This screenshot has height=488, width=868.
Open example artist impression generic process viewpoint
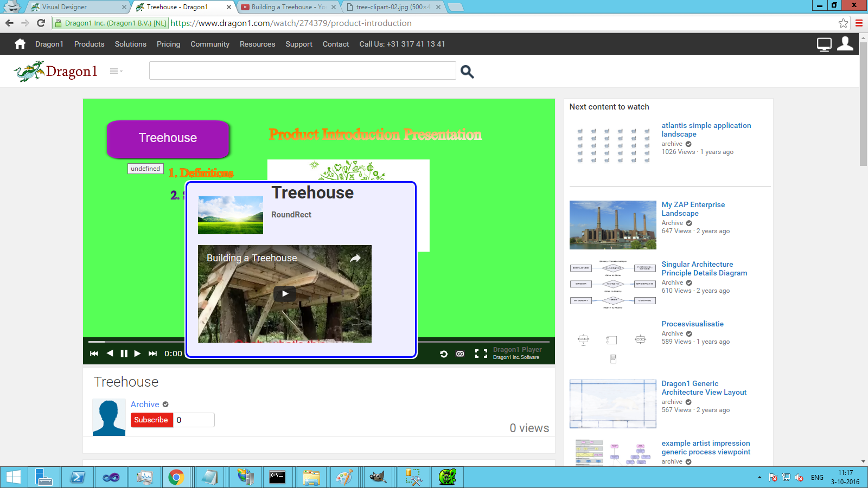706,447
